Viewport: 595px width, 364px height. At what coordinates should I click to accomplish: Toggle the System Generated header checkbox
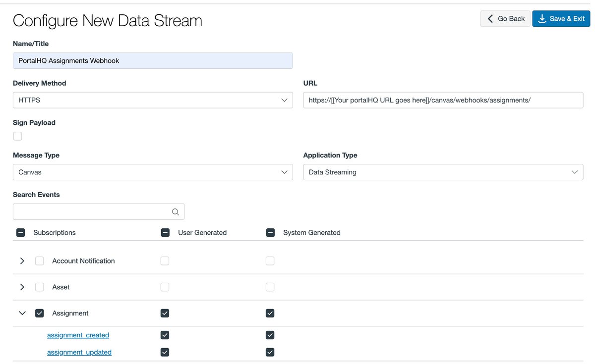[x=270, y=233]
